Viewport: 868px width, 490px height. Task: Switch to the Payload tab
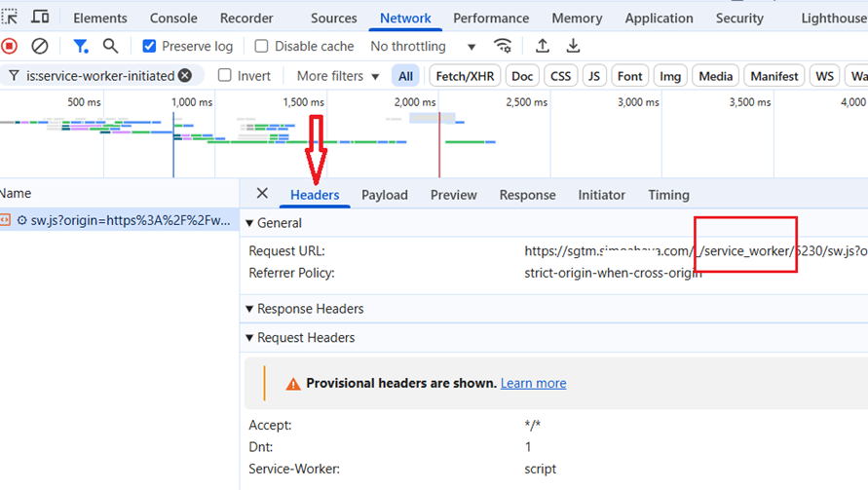[385, 195]
